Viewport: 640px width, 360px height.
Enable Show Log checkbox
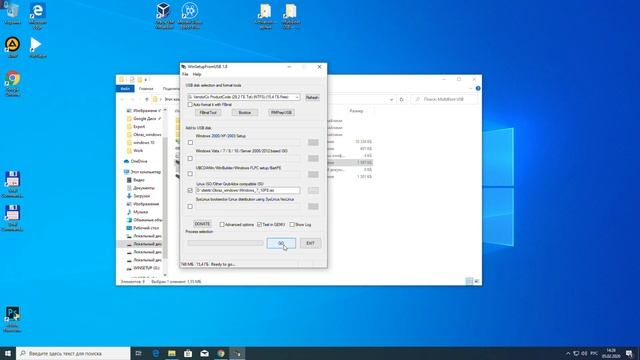coord(292,224)
